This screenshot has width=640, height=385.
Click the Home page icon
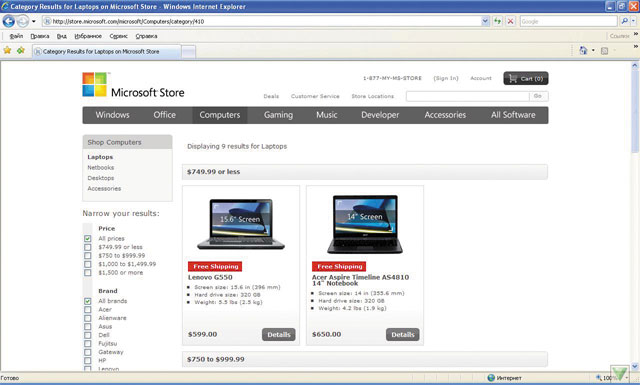pyautogui.click(x=583, y=50)
